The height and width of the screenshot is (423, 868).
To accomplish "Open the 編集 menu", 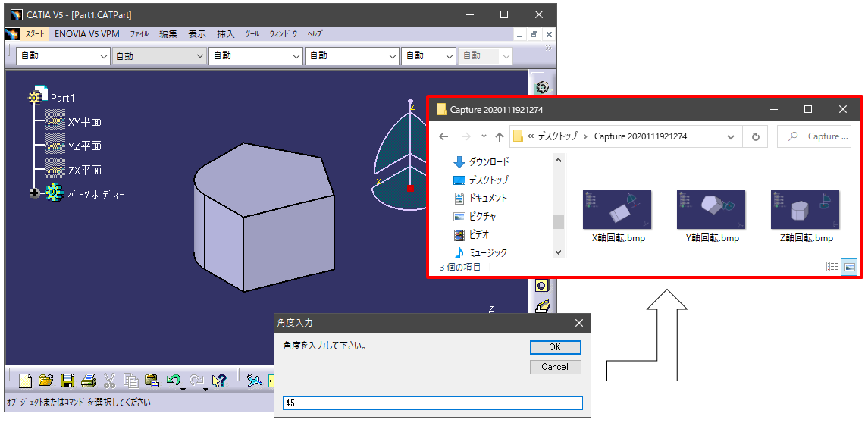I will [168, 34].
